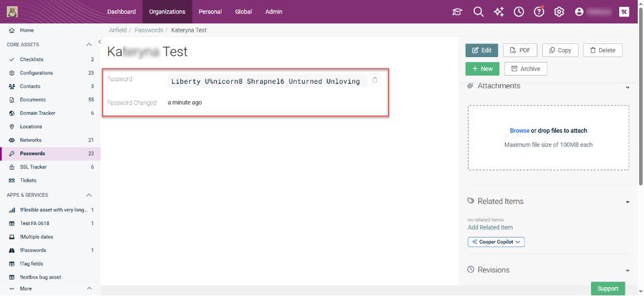Collapse the Apps & Services section
The image size is (644, 296).
click(89, 195)
